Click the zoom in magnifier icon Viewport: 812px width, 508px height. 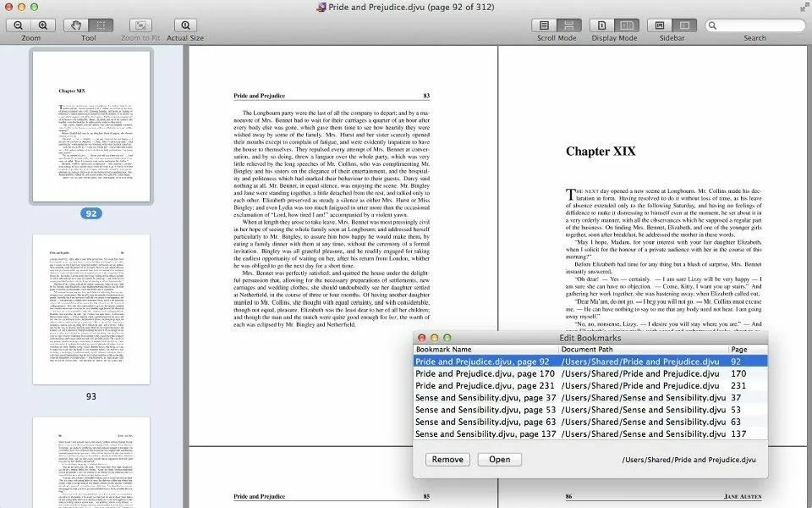pyautogui.click(x=43, y=26)
